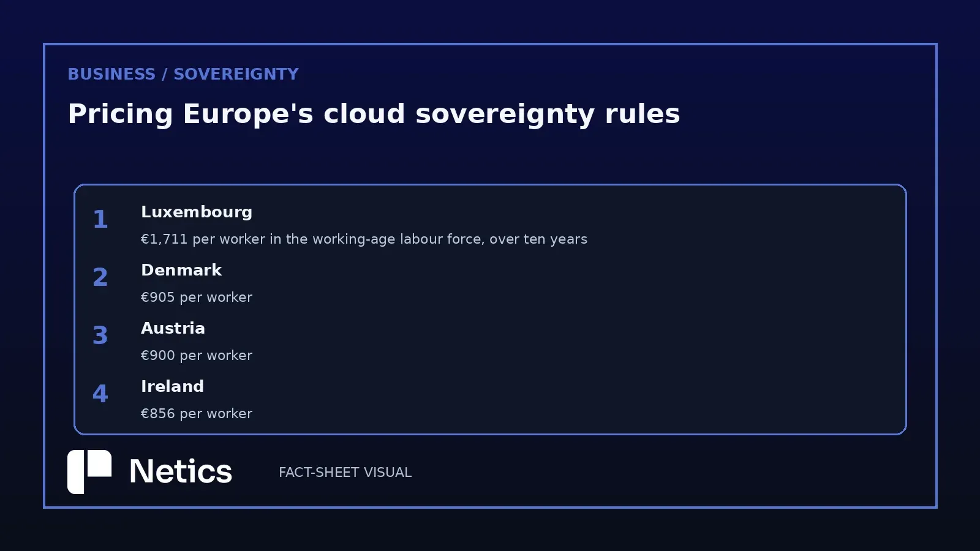The image size is (980, 551).
Task: Select the Denmark entry title
Action: tap(181, 270)
